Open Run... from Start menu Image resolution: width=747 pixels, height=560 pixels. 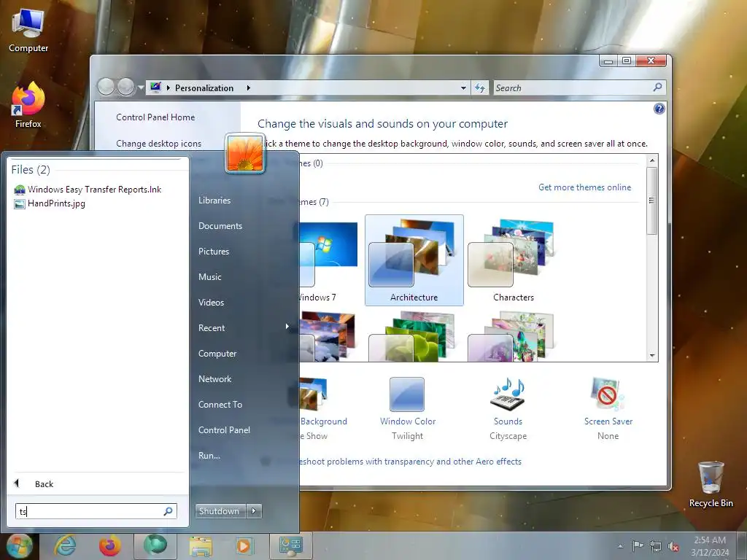click(209, 455)
